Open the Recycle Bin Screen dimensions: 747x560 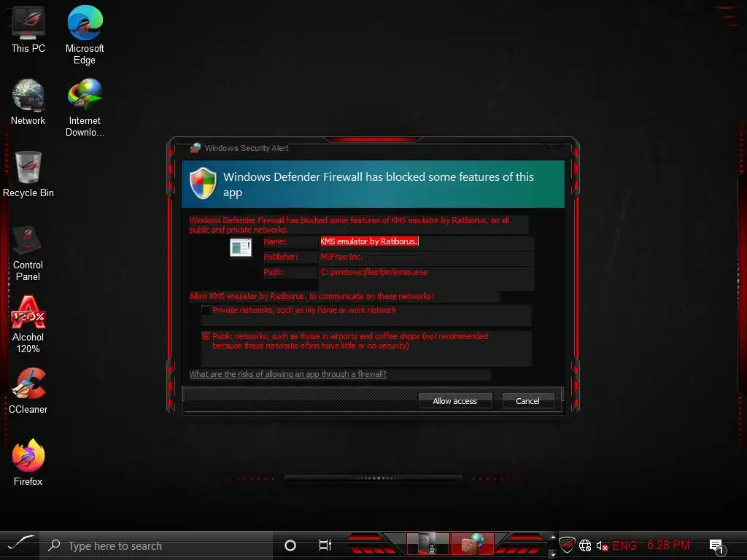[28, 174]
